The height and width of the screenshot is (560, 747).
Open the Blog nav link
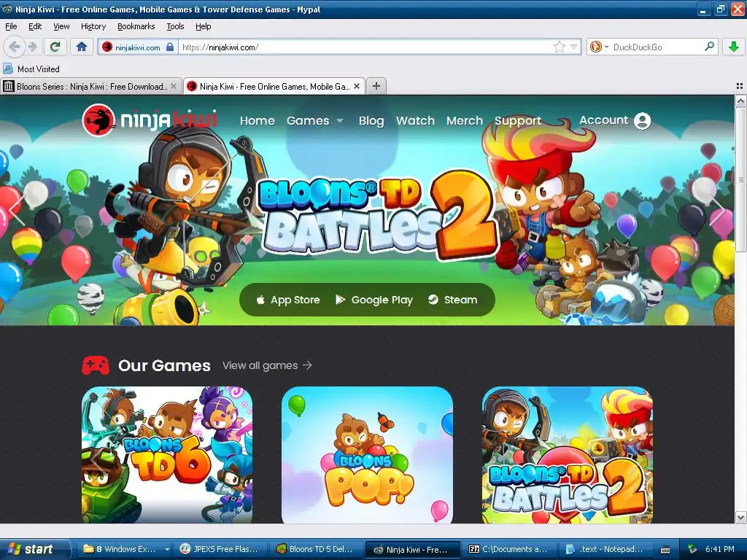(371, 120)
